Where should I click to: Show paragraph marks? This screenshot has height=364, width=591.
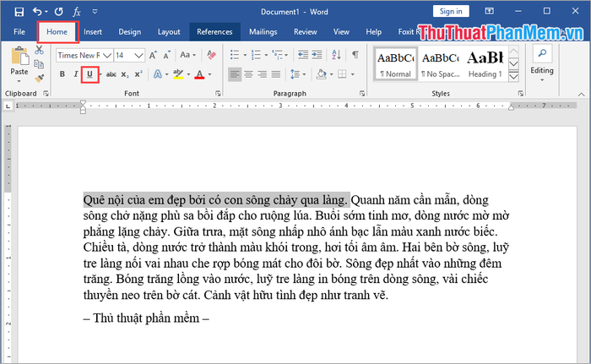pyautogui.click(x=355, y=55)
